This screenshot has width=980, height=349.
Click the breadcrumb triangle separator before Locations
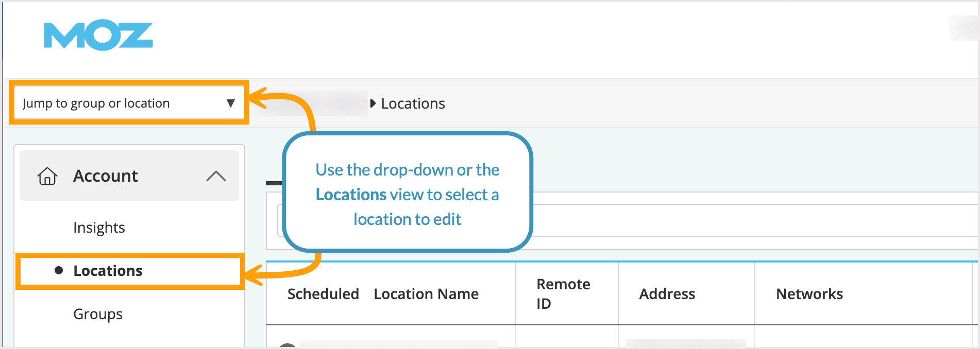373,103
